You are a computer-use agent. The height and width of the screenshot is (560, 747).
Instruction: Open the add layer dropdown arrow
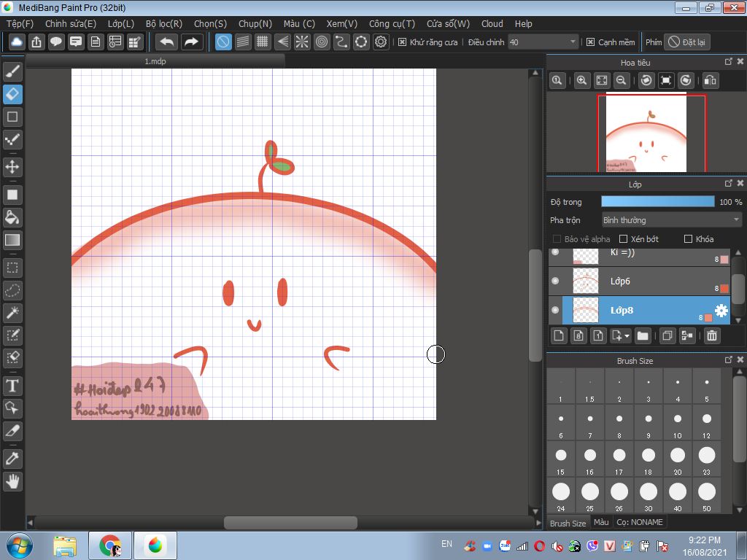pos(627,336)
